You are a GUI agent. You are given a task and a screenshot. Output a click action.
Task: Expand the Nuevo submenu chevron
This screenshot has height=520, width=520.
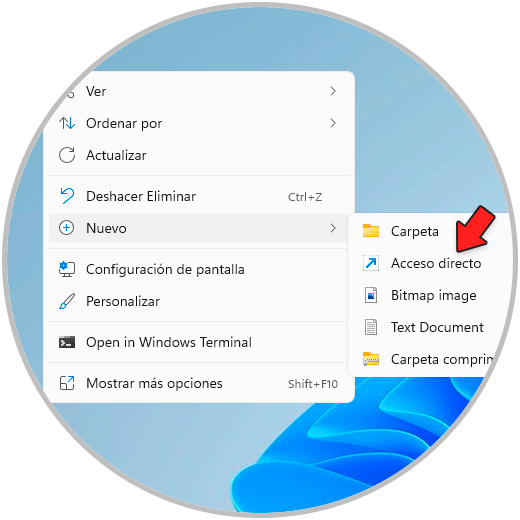coord(333,228)
